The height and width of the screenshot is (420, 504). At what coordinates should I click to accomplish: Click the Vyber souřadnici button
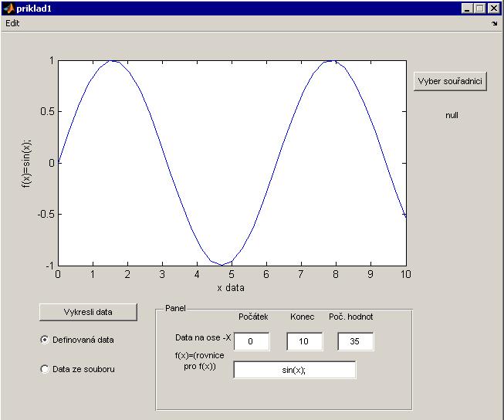pyautogui.click(x=450, y=81)
